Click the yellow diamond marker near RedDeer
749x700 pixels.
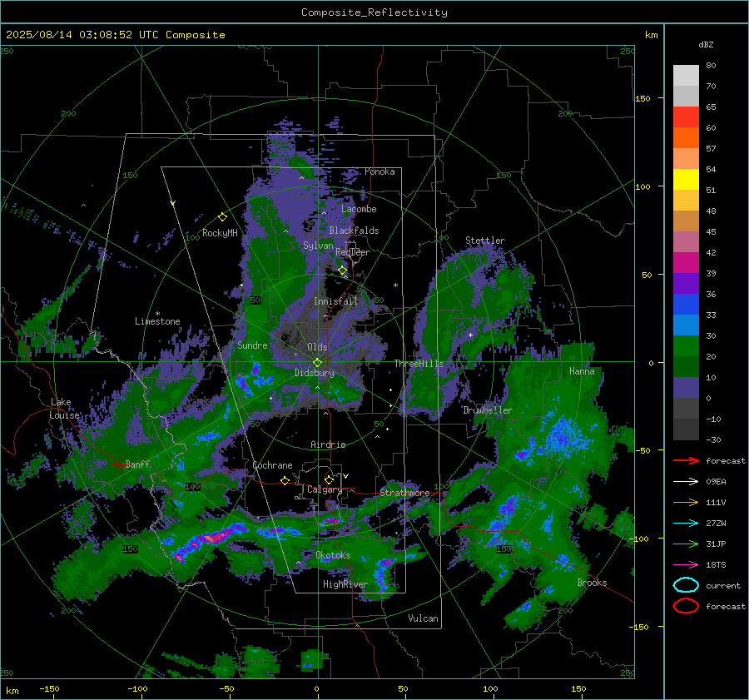click(x=343, y=271)
